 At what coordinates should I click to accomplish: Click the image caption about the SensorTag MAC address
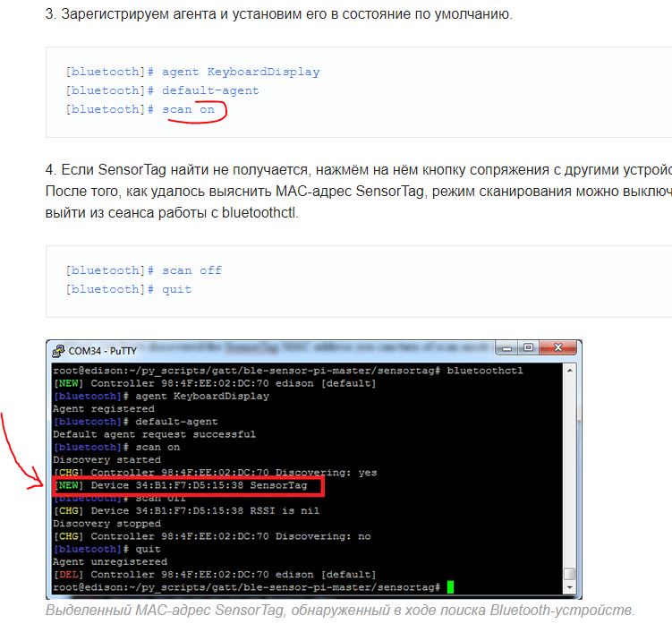coord(340,611)
